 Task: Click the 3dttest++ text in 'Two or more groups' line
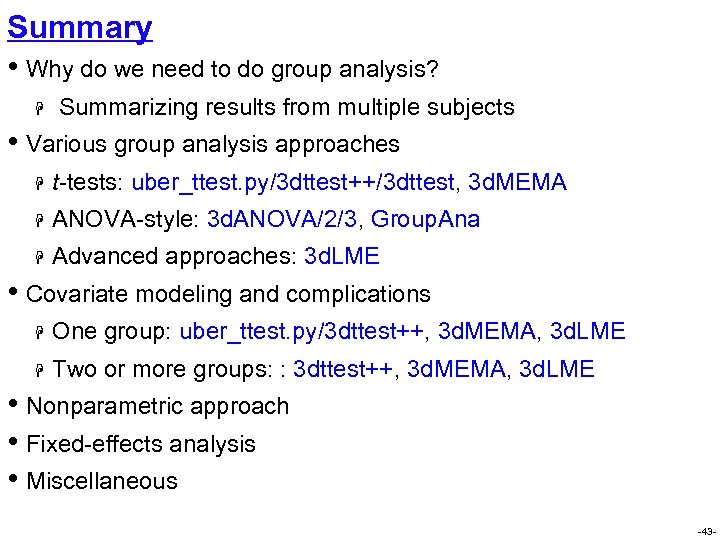346,369
